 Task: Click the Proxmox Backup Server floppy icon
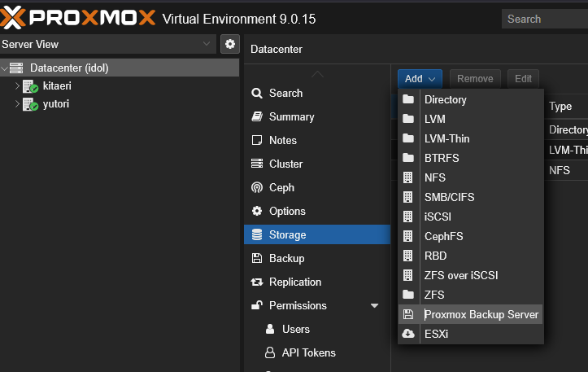[408, 314]
